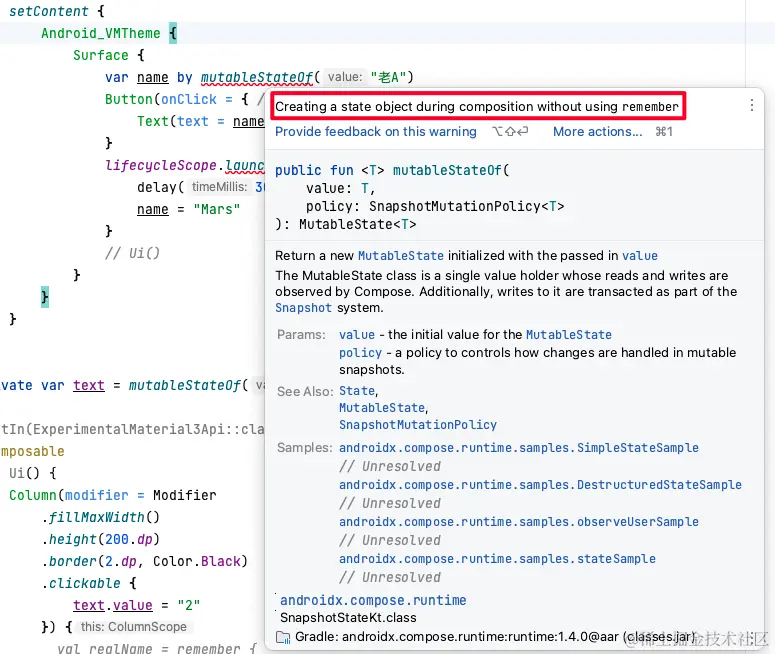Click the 'MutableState<T>' return type in signature
The width and height of the screenshot is (775, 654).
click(357, 224)
